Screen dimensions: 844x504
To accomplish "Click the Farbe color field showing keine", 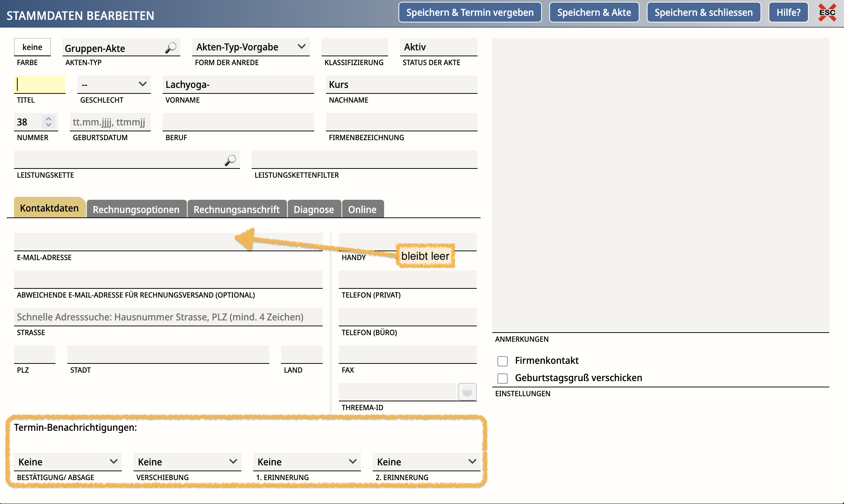I will click(32, 47).
